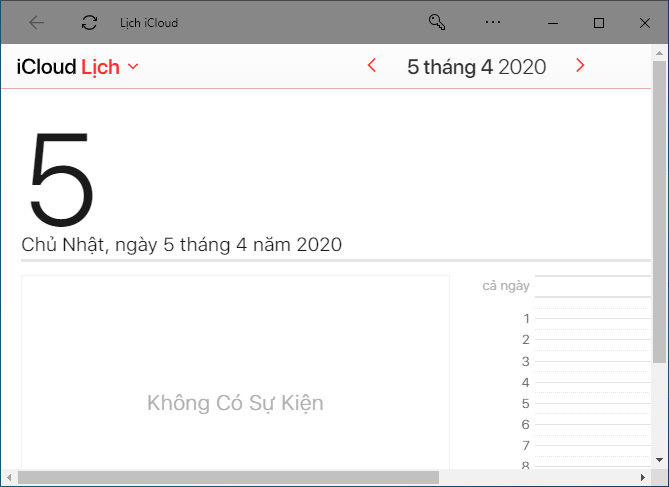Refresh the iCloud calendar page

(89, 23)
